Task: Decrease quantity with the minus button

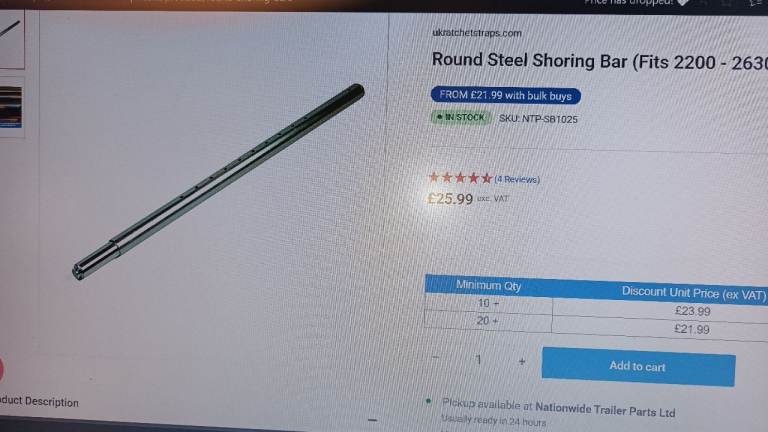Action: point(435,358)
